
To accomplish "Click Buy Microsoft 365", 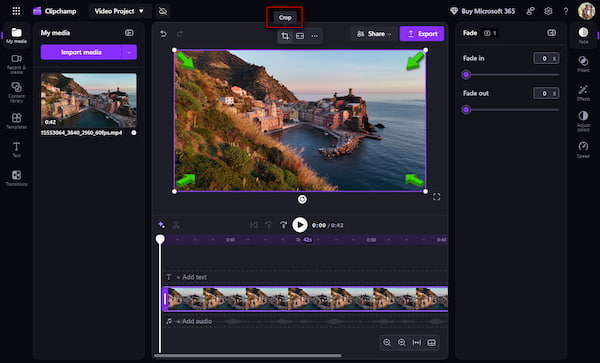I will (x=482, y=11).
